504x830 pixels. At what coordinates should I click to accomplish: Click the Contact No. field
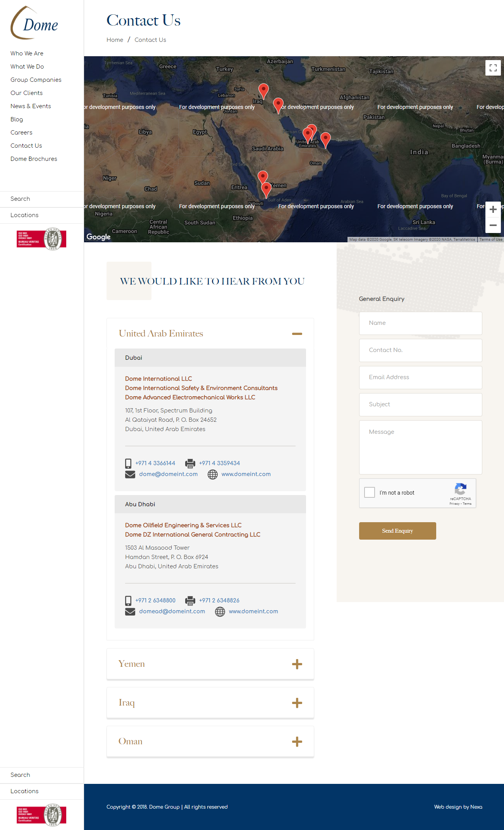(420, 350)
